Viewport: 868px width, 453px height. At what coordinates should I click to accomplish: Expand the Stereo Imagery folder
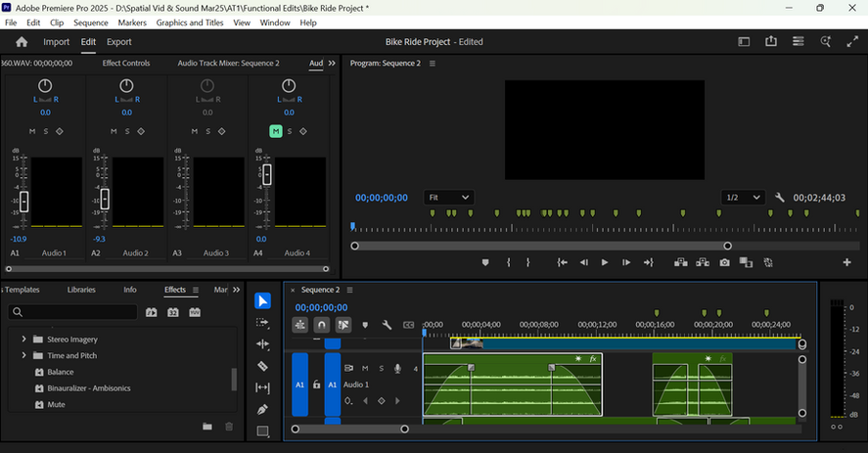coord(23,340)
